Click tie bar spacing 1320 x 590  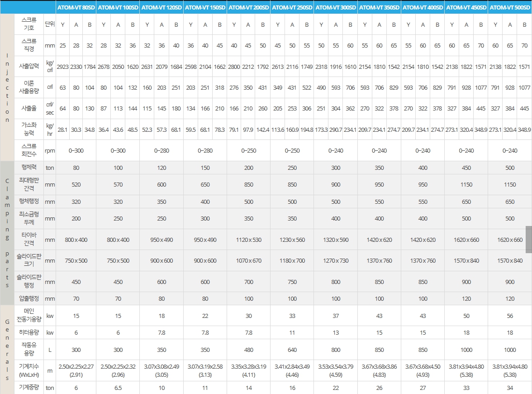[x=336, y=240]
